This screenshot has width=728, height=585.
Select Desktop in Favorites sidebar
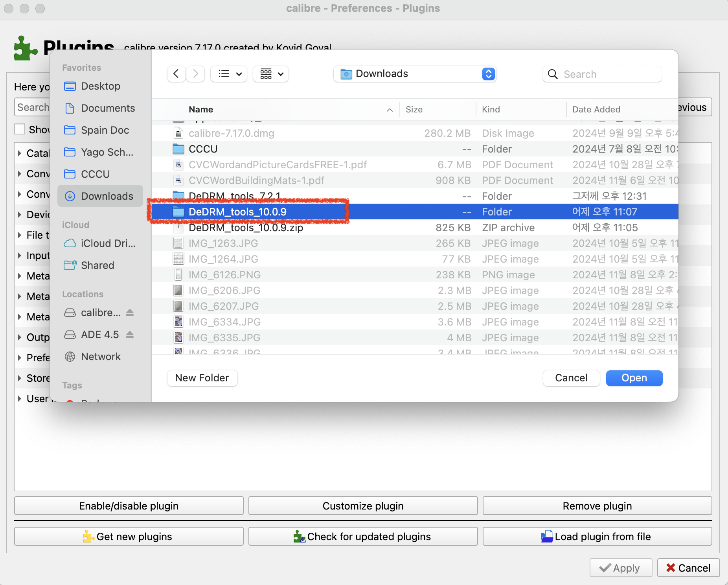[x=100, y=86]
